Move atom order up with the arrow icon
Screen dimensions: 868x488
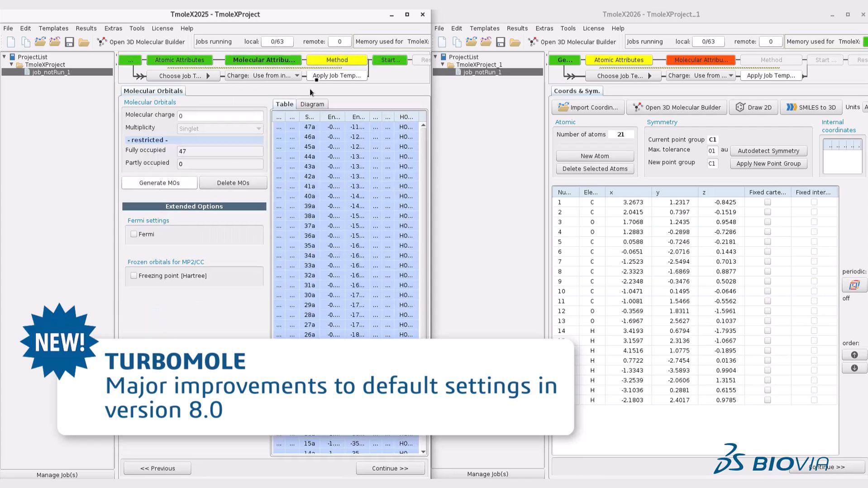pyautogui.click(x=854, y=355)
